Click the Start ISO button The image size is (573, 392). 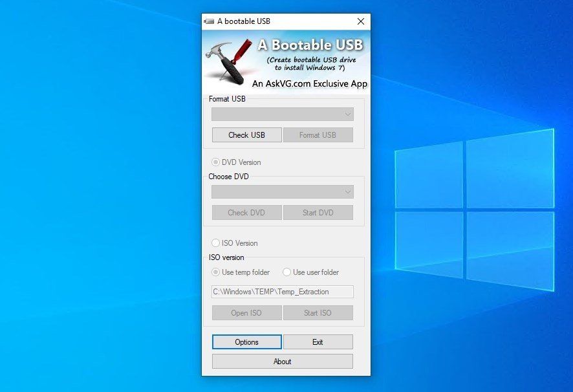tap(318, 313)
